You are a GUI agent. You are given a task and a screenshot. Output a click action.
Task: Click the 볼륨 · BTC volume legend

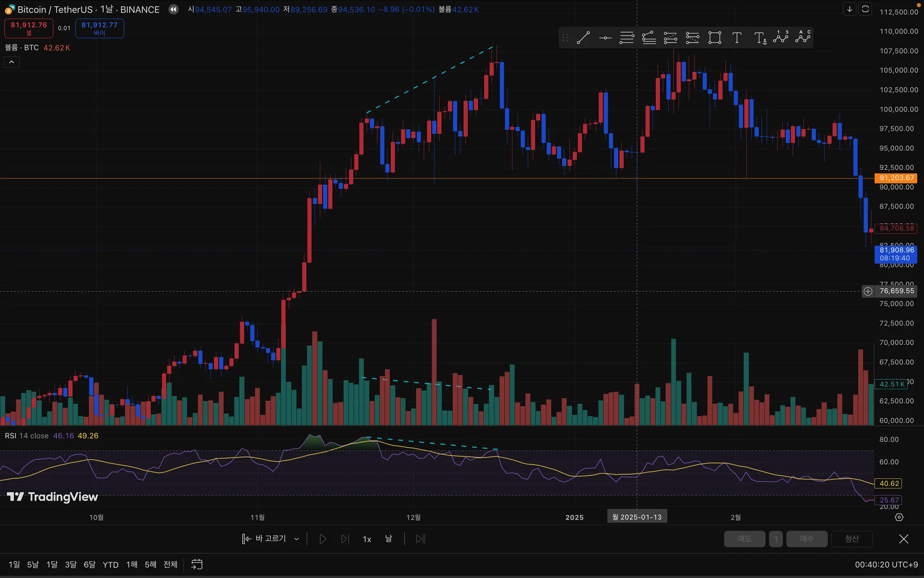click(22, 48)
